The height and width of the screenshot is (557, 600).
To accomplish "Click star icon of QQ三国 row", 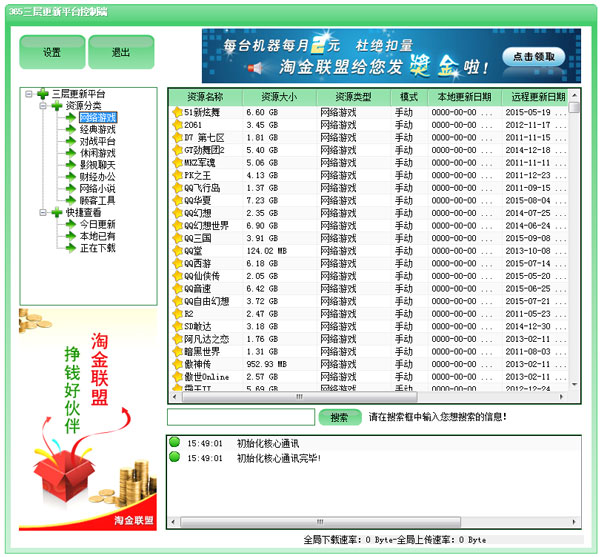I will [x=178, y=238].
